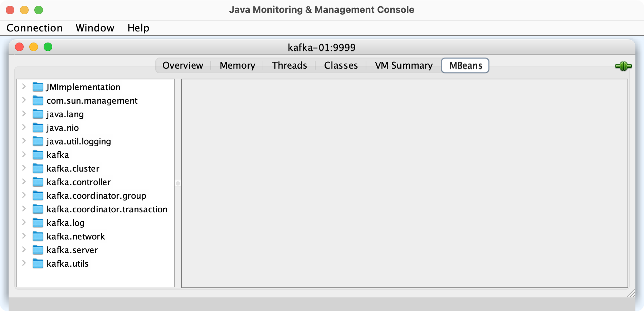Select the kafka.coordinator.transaction tree item
The image size is (644, 311).
(107, 209)
